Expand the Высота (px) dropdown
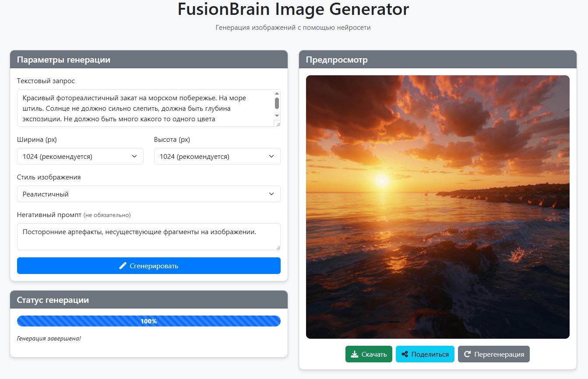588x379 pixels. point(217,156)
